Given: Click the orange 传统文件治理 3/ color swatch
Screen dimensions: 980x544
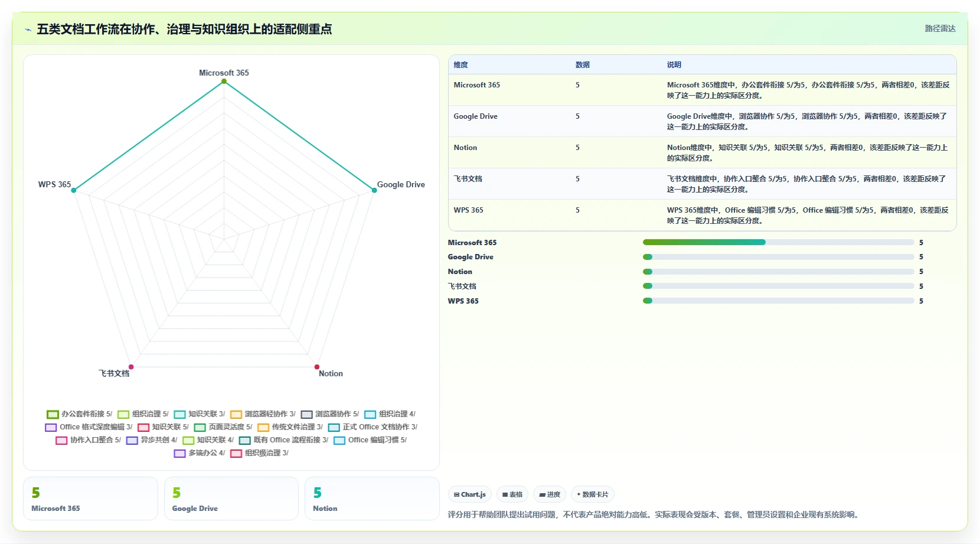Looking at the screenshot, I should tap(263, 427).
